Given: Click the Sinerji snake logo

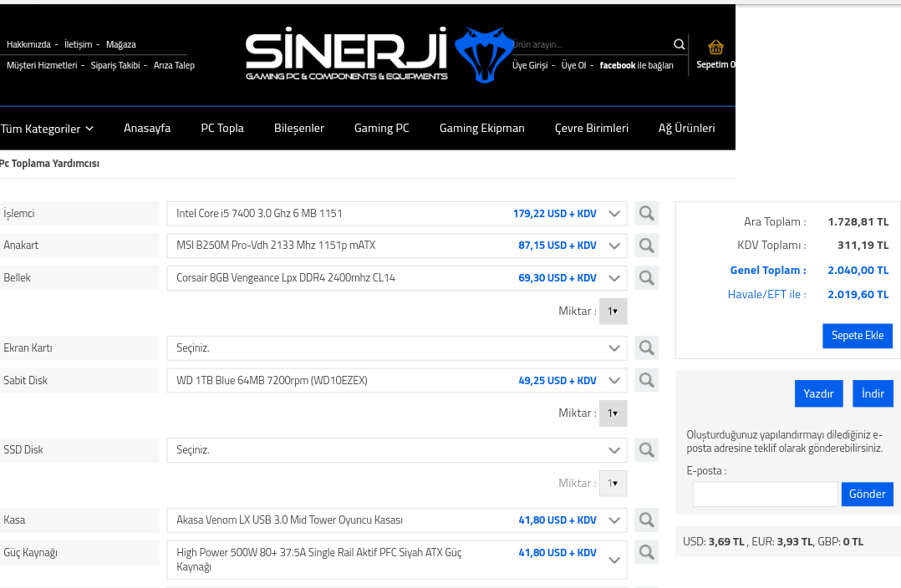Looking at the screenshot, I should click(x=484, y=54).
